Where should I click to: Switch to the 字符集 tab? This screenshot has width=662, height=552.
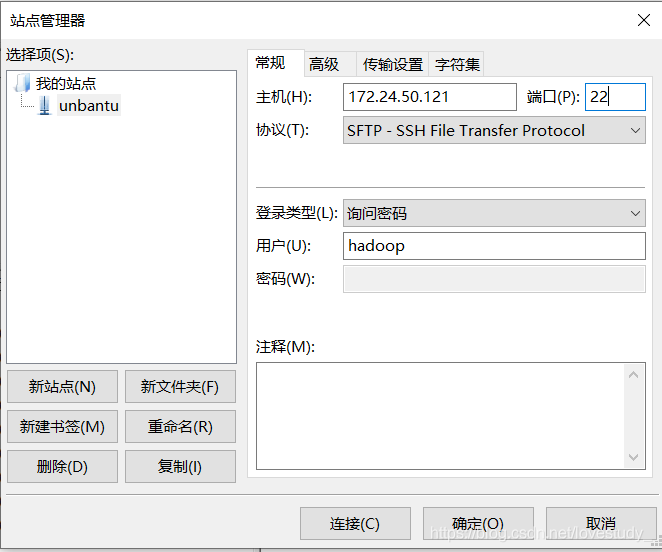457,64
